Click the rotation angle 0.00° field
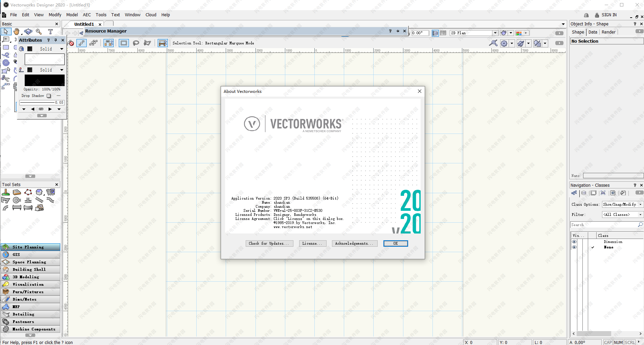 click(x=420, y=33)
